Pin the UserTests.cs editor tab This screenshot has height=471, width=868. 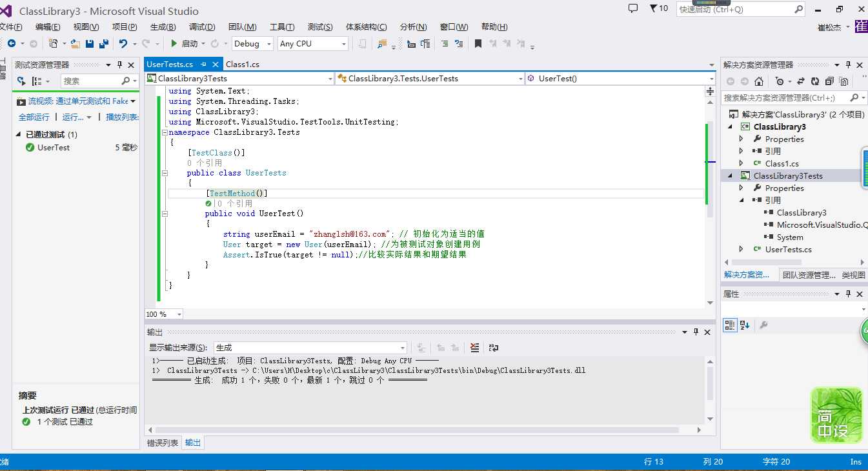[203, 64]
